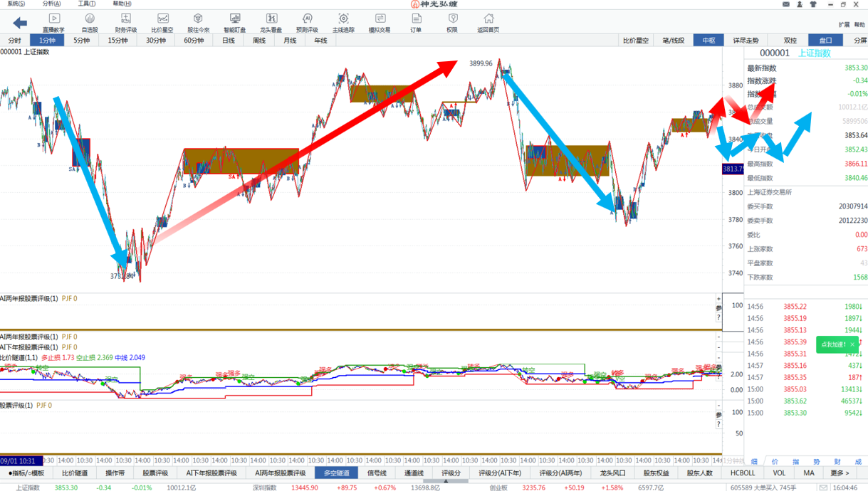Open the mail envelope icon in title bar
The width and height of the screenshot is (868, 491).
[786, 4]
